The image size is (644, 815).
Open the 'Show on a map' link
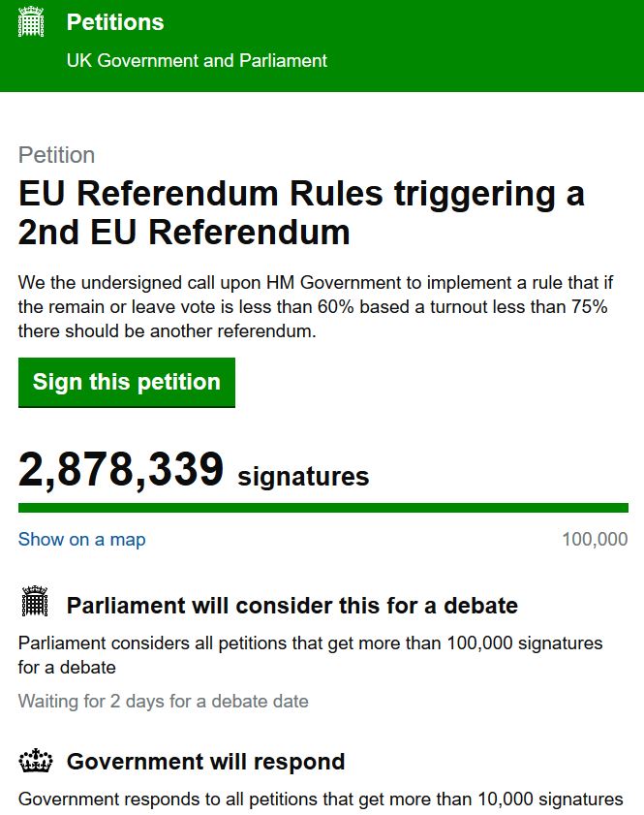coord(82,540)
